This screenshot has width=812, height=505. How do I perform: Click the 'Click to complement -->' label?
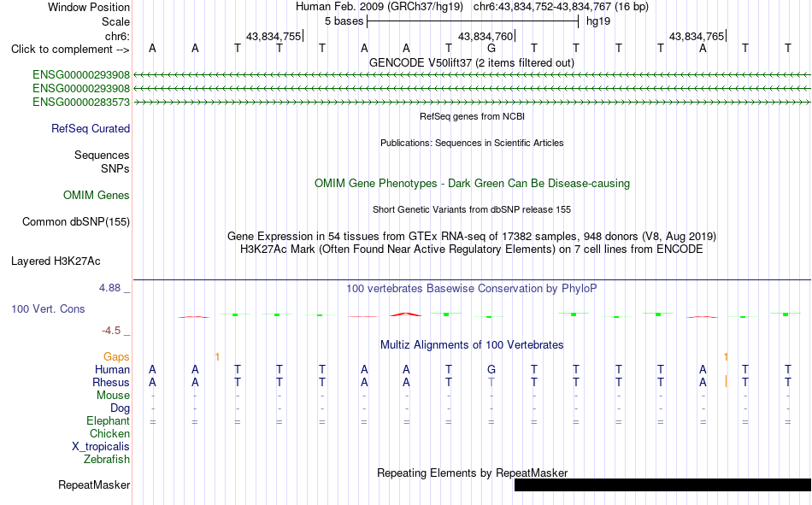tap(70, 50)
